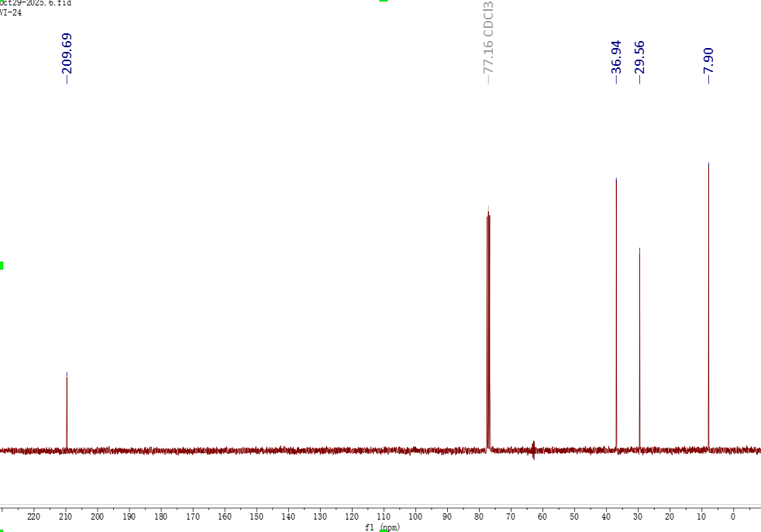Click the green handle on the left edge

[2, 266]
